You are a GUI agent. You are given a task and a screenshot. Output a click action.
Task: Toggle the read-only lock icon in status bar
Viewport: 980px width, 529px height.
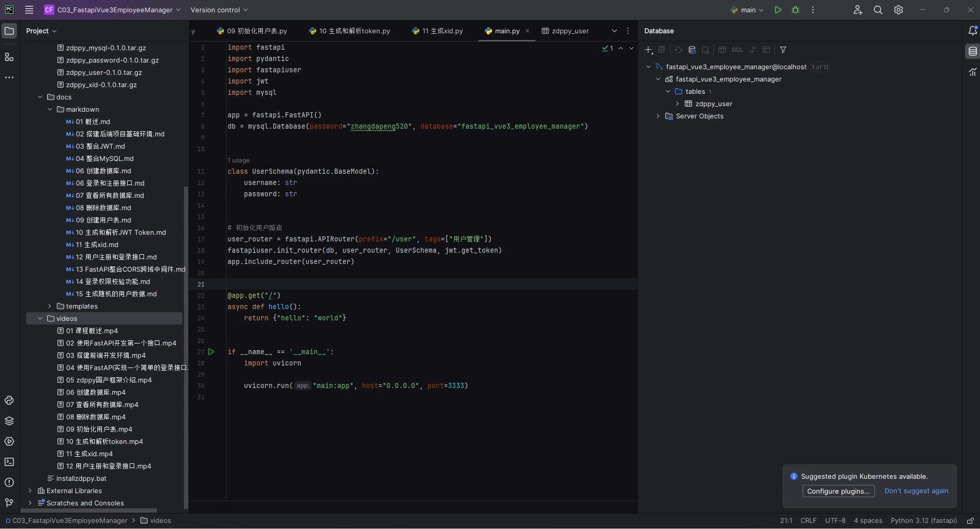970,521
